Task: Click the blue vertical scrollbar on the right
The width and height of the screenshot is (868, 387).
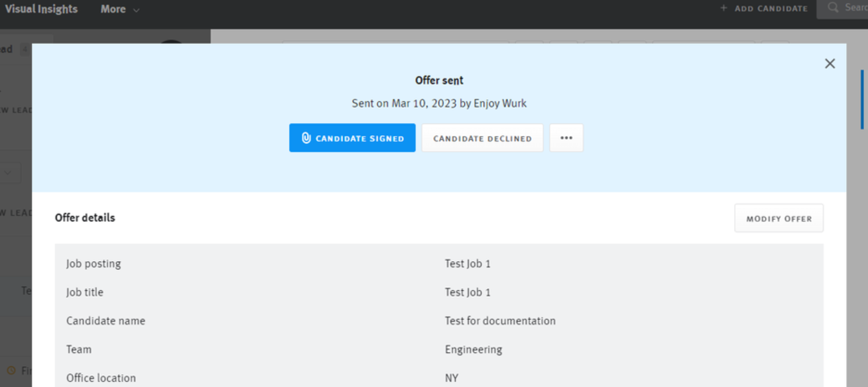Action: click(862, 99)
